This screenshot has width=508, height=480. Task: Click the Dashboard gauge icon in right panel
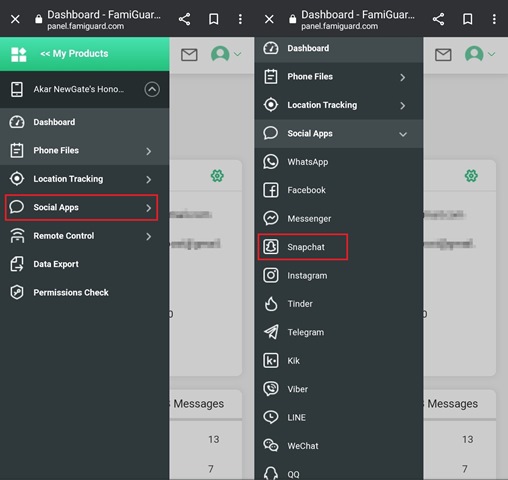[271, 48]
